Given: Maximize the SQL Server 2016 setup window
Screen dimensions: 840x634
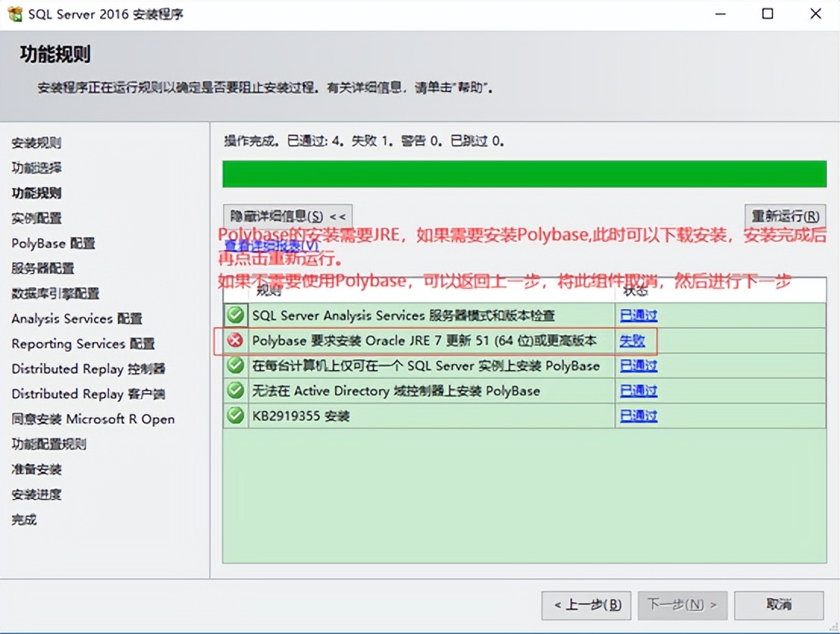Looking at the screenshot, I should pos(768,14).
